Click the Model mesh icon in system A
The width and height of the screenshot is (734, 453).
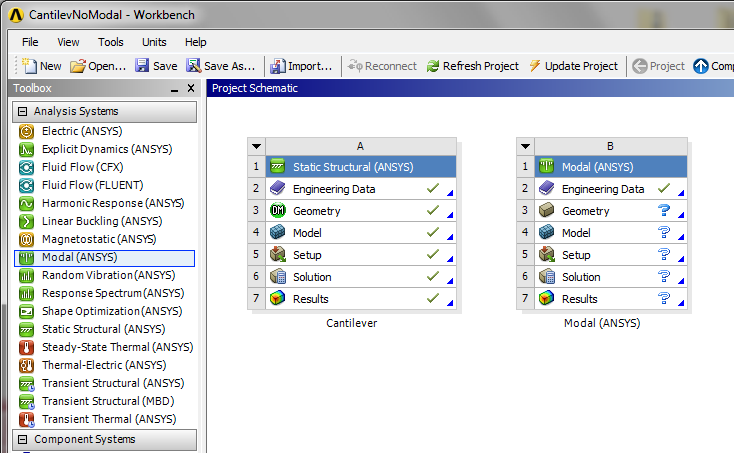(x=278, y=232)
